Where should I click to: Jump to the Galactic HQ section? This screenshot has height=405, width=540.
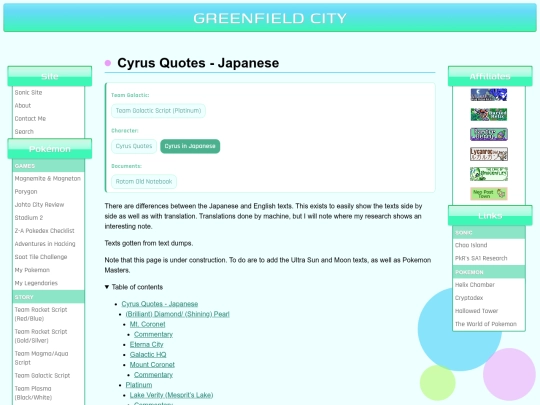point(148,354)
